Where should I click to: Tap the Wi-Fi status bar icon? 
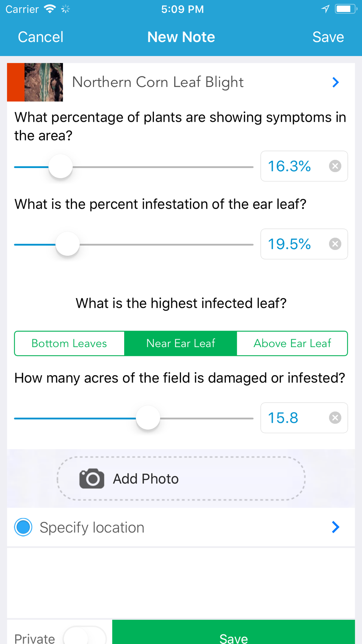point(50,9)
